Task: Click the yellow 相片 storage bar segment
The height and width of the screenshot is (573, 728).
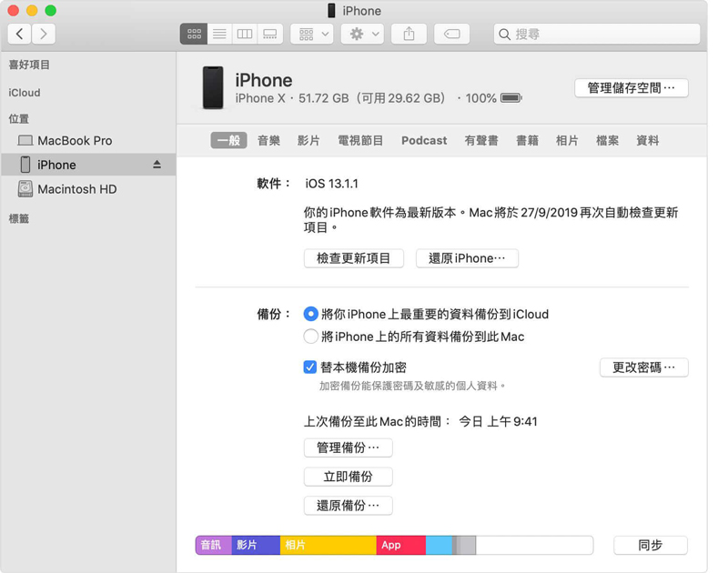Action: pyautogui.click(x=328, y=545)
